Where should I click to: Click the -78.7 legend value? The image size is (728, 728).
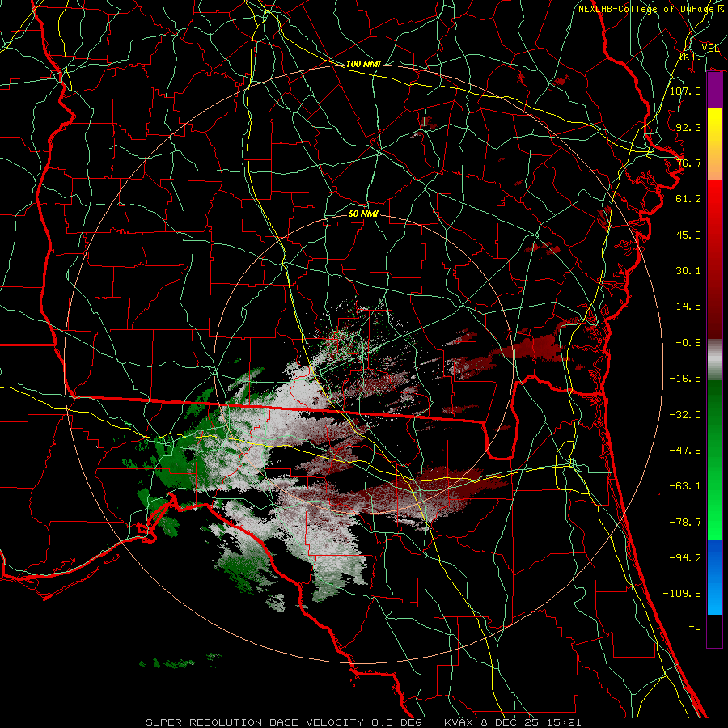pyautogui.click(x=685, y=523)
